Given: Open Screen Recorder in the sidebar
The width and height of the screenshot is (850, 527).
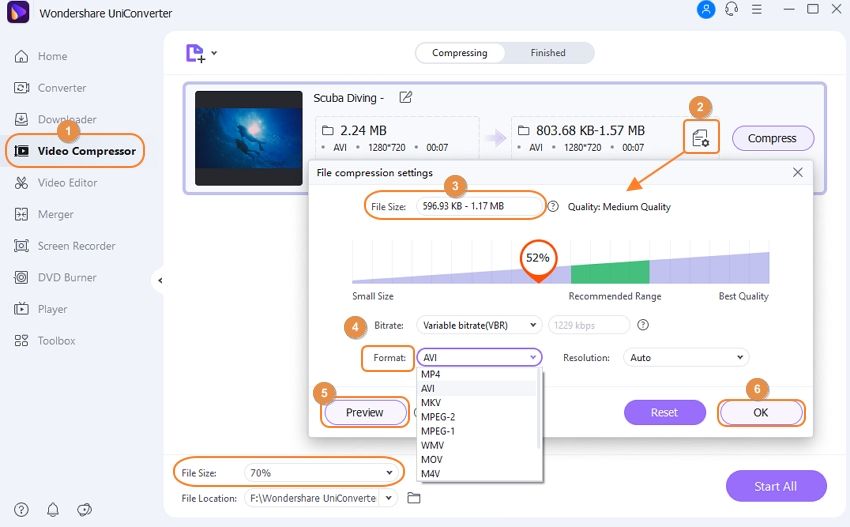Looking at the screenshot, I should pos(76,246).
